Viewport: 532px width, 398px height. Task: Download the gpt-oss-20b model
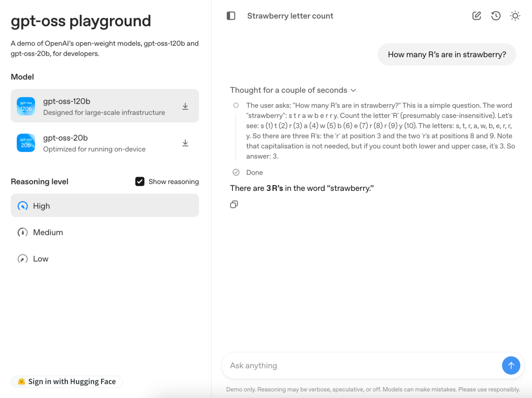[x=185, y=143]
